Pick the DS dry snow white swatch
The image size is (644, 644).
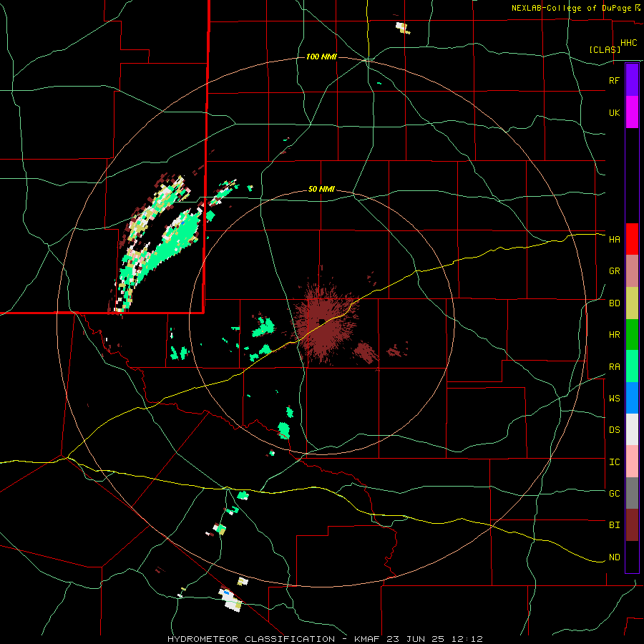(632, 429)
